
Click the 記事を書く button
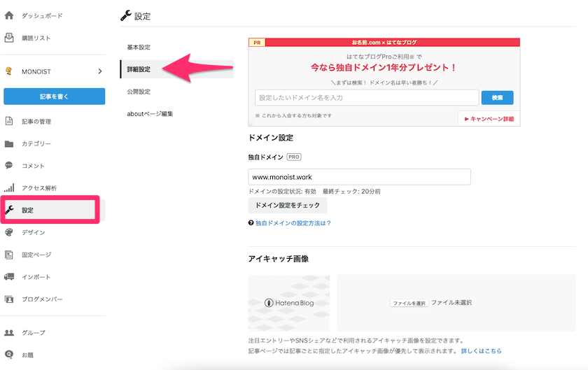[x=55, y=97]
